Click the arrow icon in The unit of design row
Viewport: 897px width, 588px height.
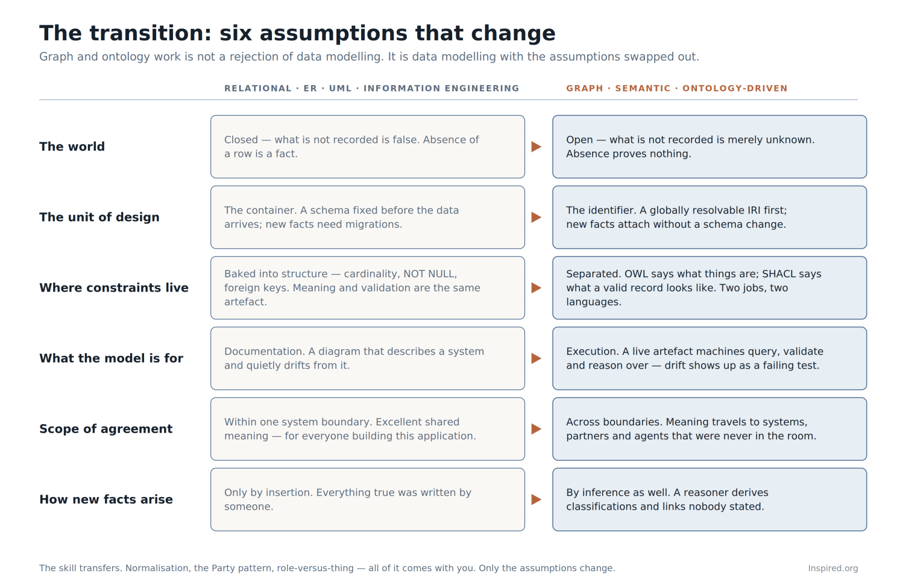pos(536,217)
